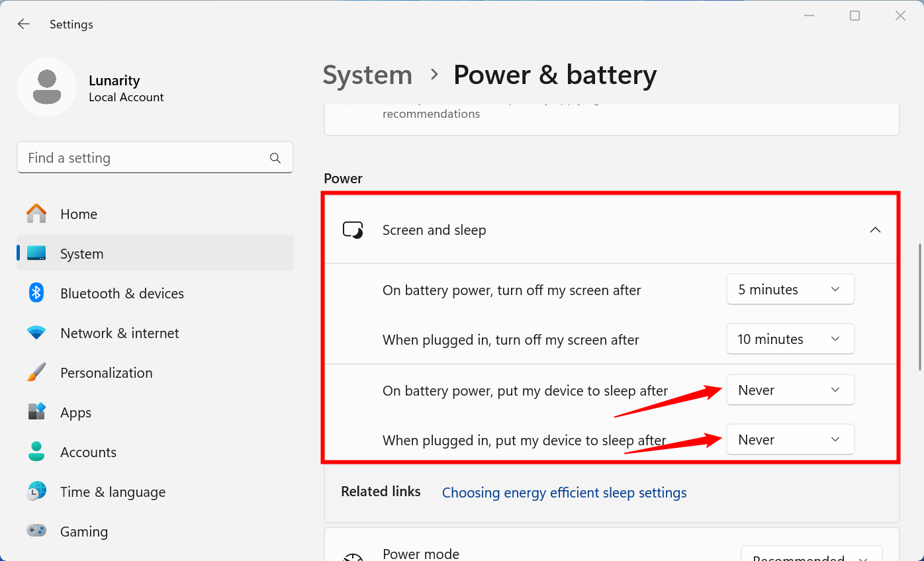Open Choosing energy efficient sleep settings link
The height and width of the screenshot is (561, 924).
pos(564,493)
